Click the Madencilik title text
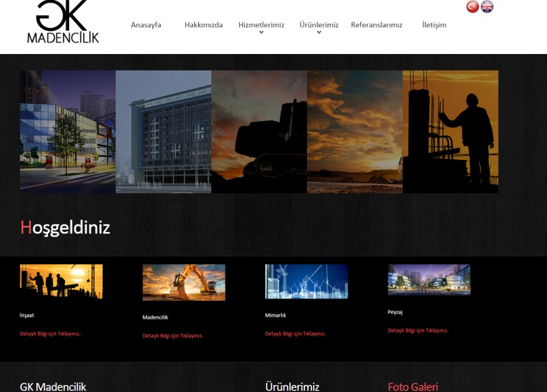547x392 pixels. [x=155, y=317]
